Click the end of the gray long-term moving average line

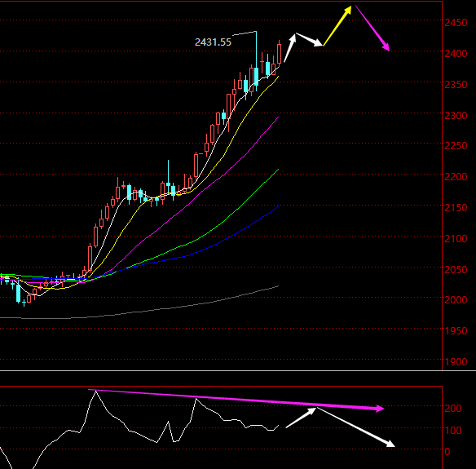click(x=279, y=285)
